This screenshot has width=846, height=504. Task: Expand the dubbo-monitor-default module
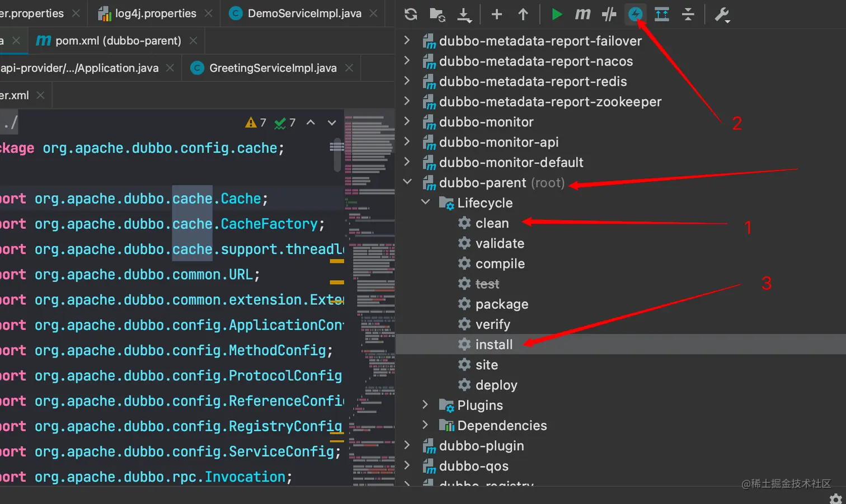tap(407, 162)
